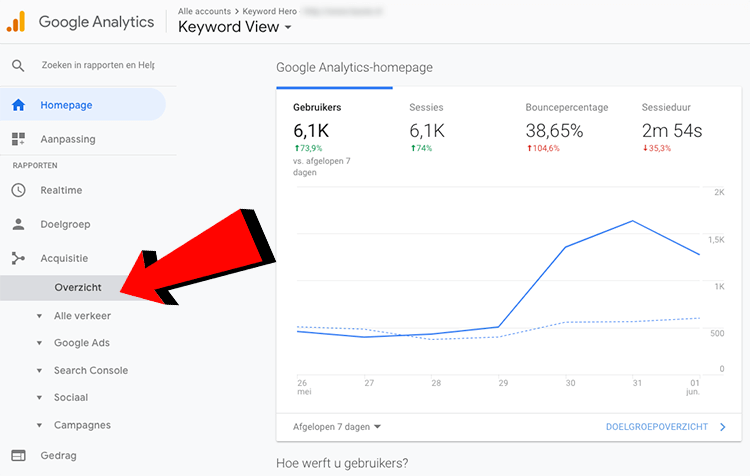Click the RAPPORTEN section label
750x476 pixels.
35,166
